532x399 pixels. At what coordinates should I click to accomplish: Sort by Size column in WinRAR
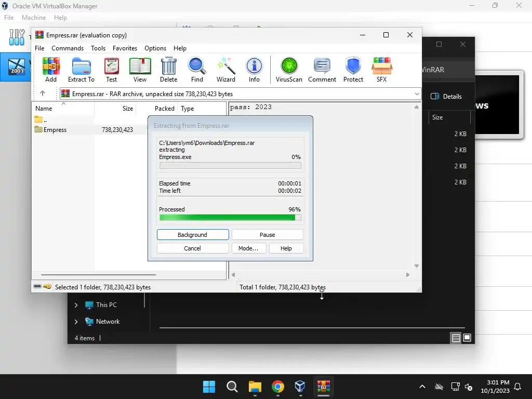point(115,109)
